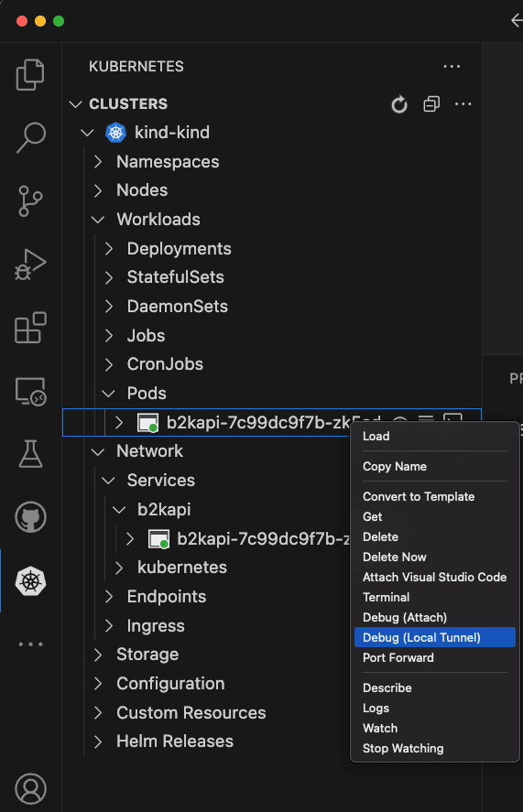
Task: Open the Search view in activity bar
Action: tap(30, 137)
